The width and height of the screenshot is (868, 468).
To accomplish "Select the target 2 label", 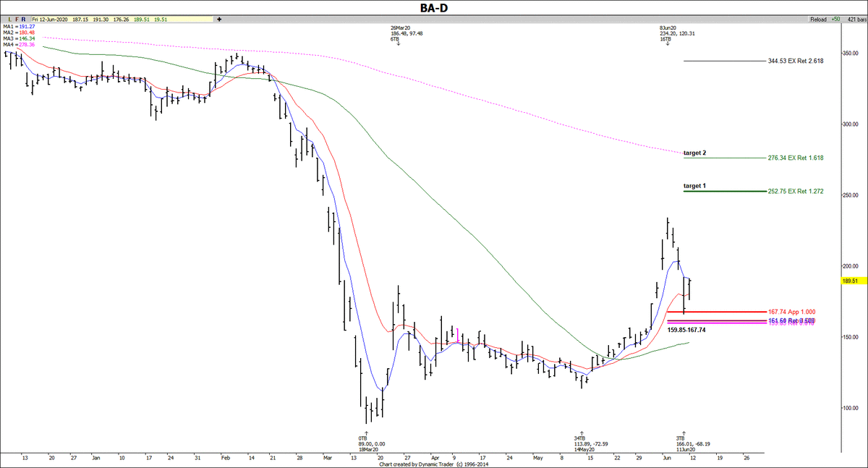I will click(694, 153).
